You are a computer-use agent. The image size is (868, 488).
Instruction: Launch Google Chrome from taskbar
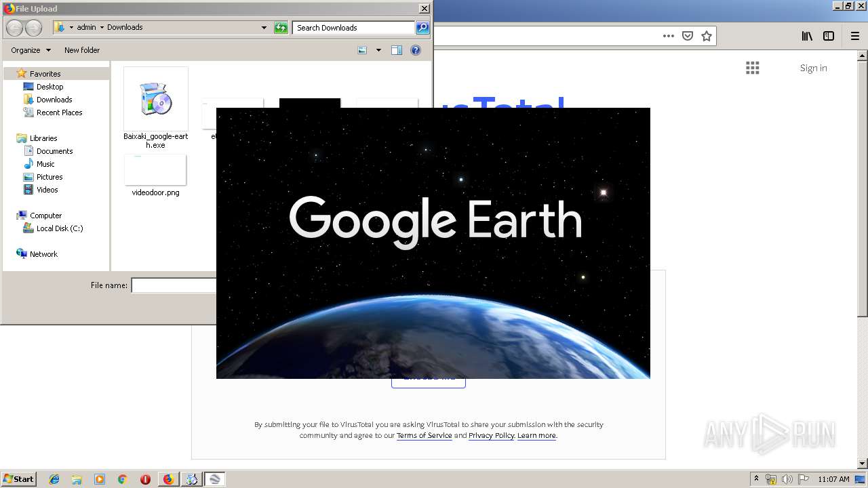click(x=123, y=479)
